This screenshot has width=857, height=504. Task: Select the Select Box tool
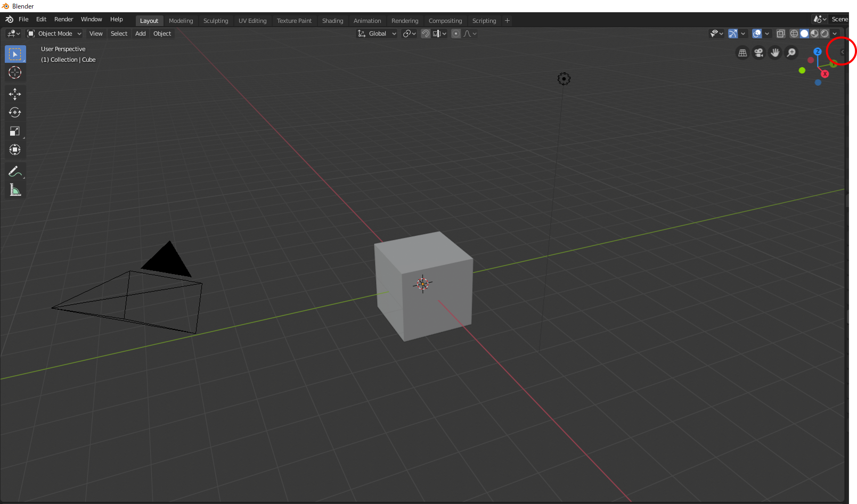coord(15,54)
